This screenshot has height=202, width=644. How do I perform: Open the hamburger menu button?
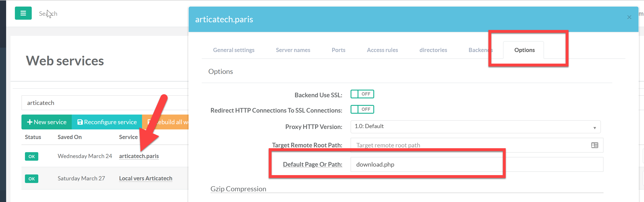pyautogui.click(x=23, y=13)
